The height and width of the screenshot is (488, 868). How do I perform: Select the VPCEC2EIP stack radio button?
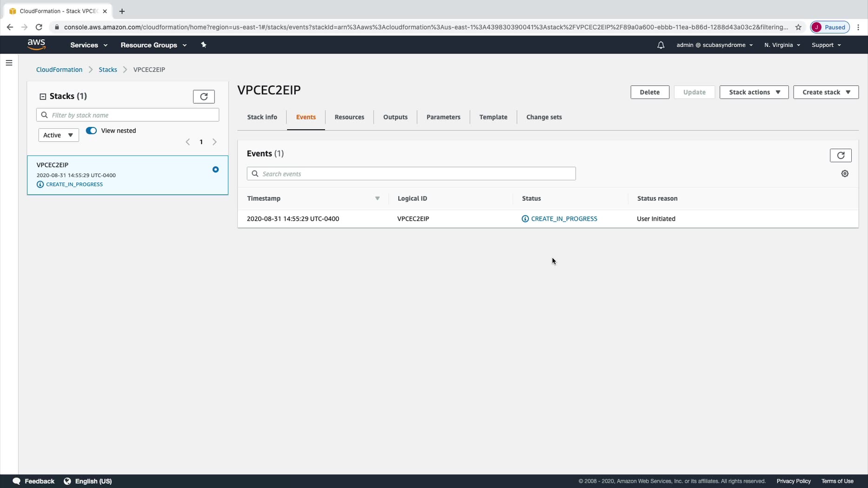click(x=215, y=170)
